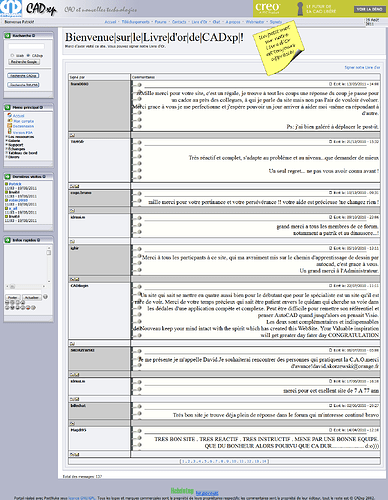Open Livre d'Or in top navigation
Viewport: 388px width, 500px height.
(x=199, y=22)
